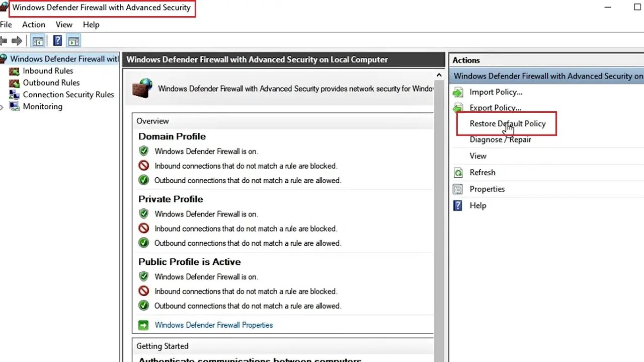The width and height of the screenshot is (644, 362).
Task: Open the Action menu
Action: [33, 24]
